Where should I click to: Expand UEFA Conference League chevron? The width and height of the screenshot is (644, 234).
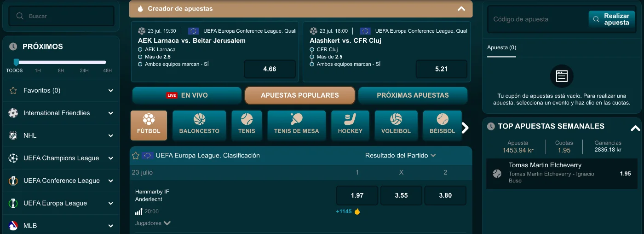pyautogui.click(x=111, y=181)
